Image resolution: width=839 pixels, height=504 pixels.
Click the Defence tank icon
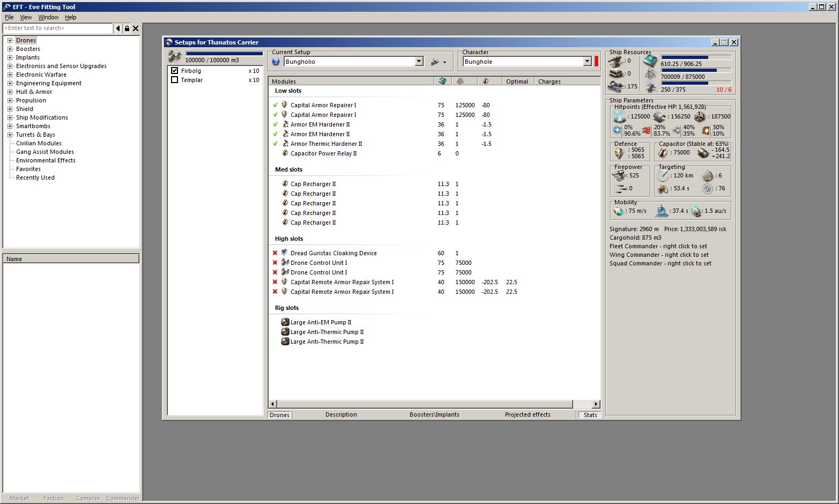[x=620, y=153]
